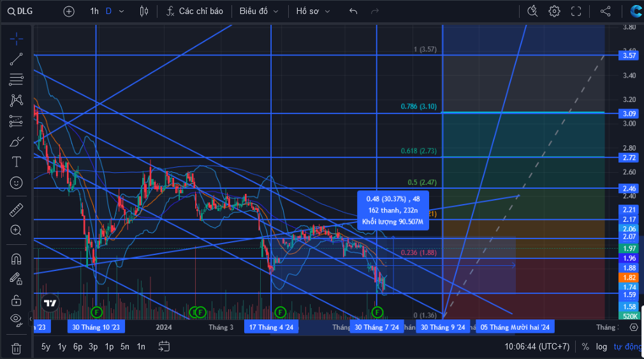Open forecasting and measurement tools

point(17,121)
